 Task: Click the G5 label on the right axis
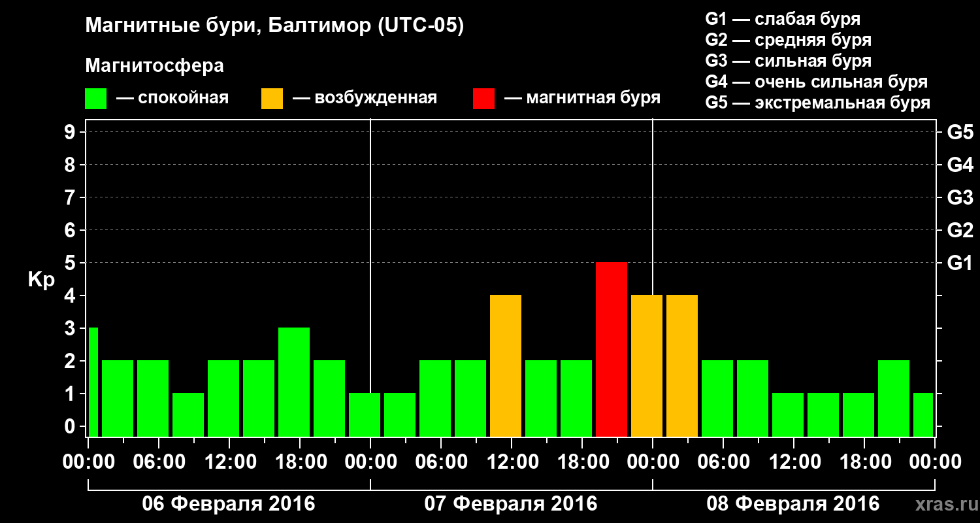point(960,132)
